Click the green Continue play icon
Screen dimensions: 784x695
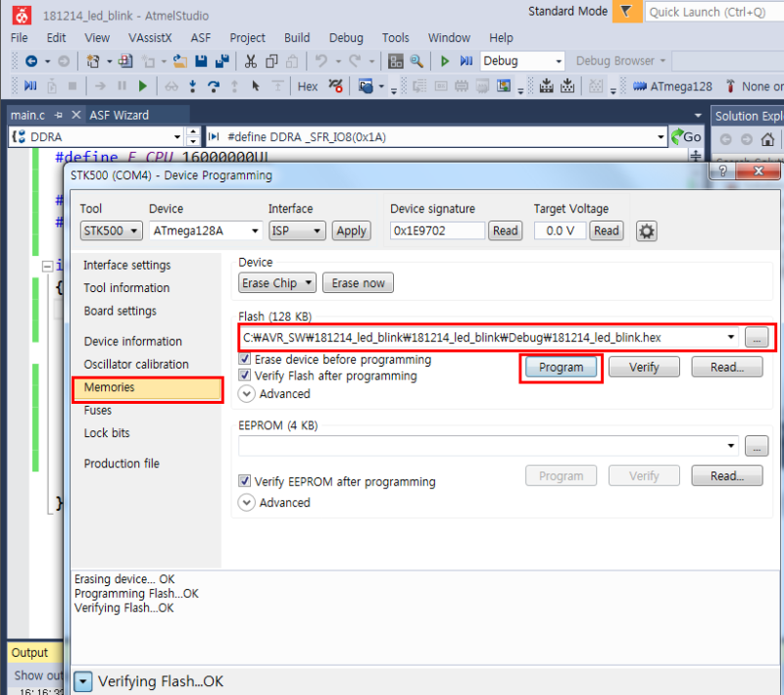[143, 86]
